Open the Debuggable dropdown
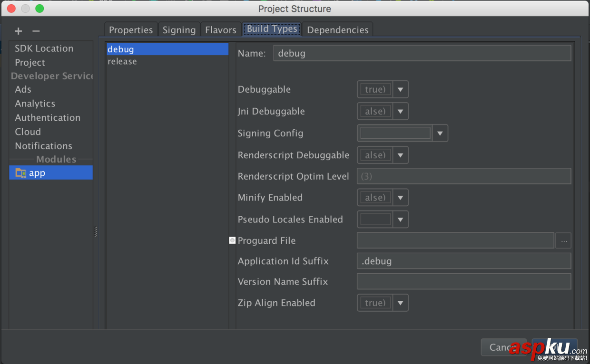The image size is (590, 364). click(x=400, y=89)
